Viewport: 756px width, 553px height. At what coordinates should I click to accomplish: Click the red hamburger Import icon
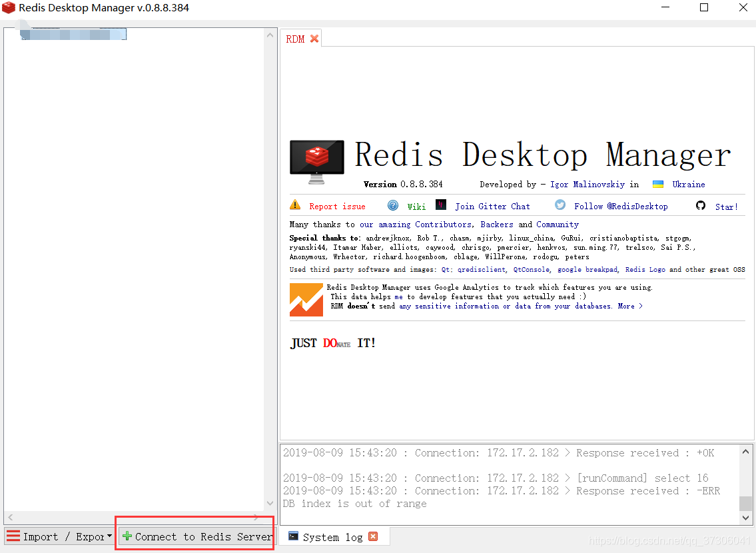tap(13, 536)
